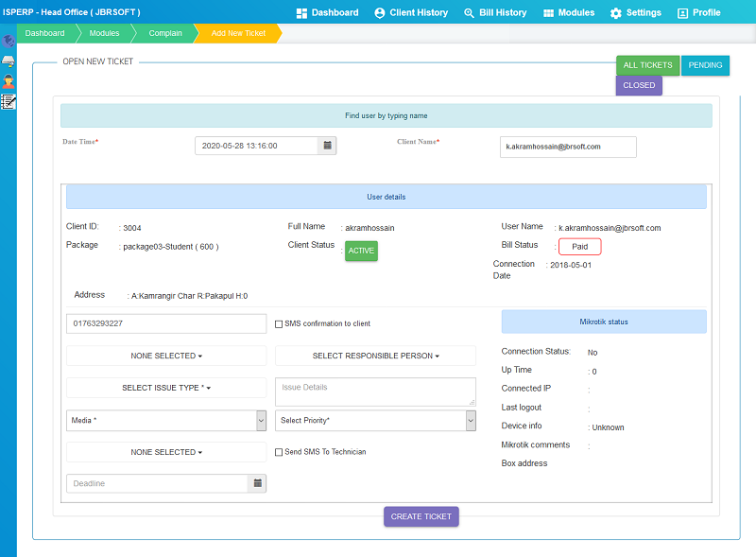
Task: Switch to the PENDING tickets view
Action: (706, 65)
